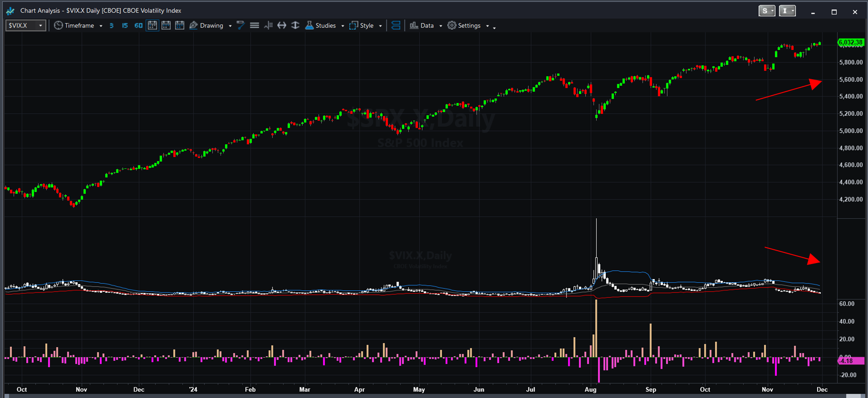The image size is (868, 398).
Task: Click the 60.00 lower axis label
Action: click(847, 304)
